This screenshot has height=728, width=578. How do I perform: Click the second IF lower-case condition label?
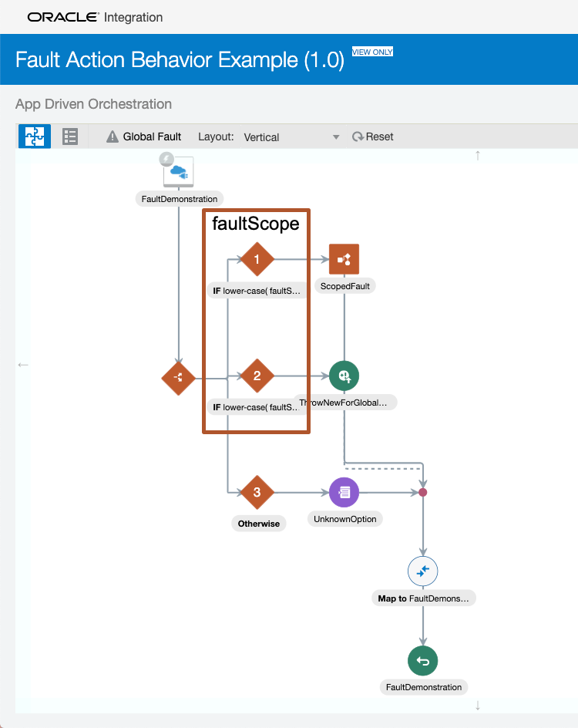tap(254, 407)
